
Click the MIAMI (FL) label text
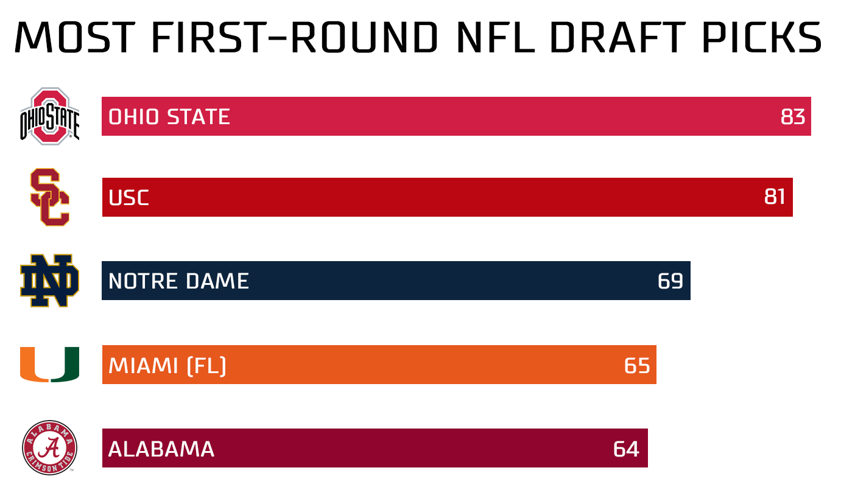(x=167, y=365)
